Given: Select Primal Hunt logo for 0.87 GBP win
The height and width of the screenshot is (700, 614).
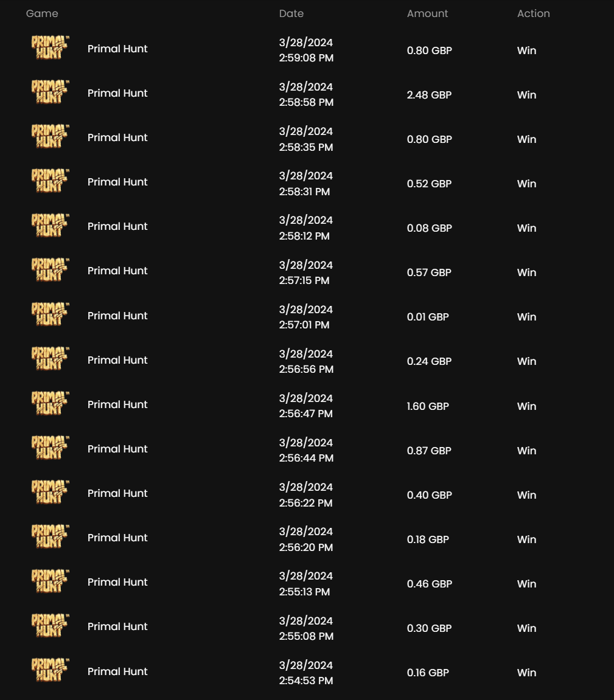Looking at the screenshot, I should point(50,449).
